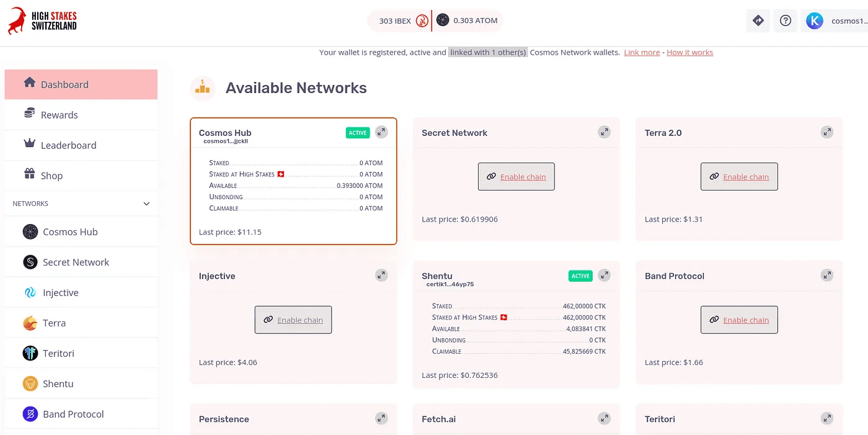This screenshot has width=868, height=435.
Task: Open the Band Protocol sidebar icon
Action: click(30, 415)
